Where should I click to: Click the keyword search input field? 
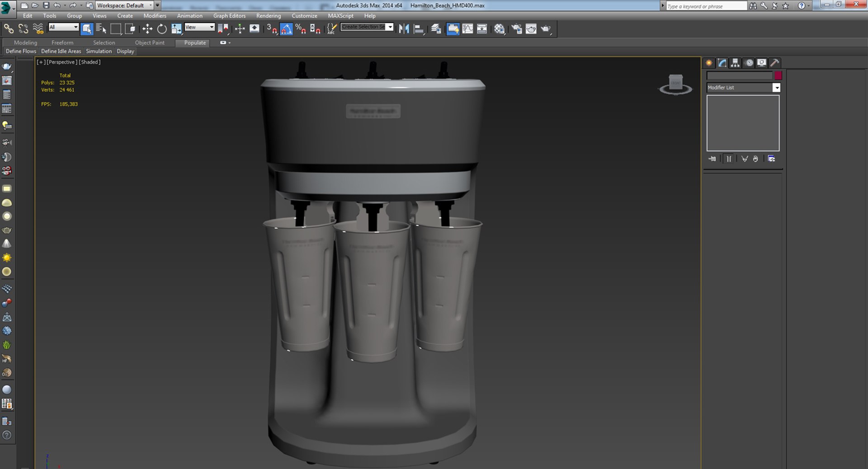coord(706,6)
